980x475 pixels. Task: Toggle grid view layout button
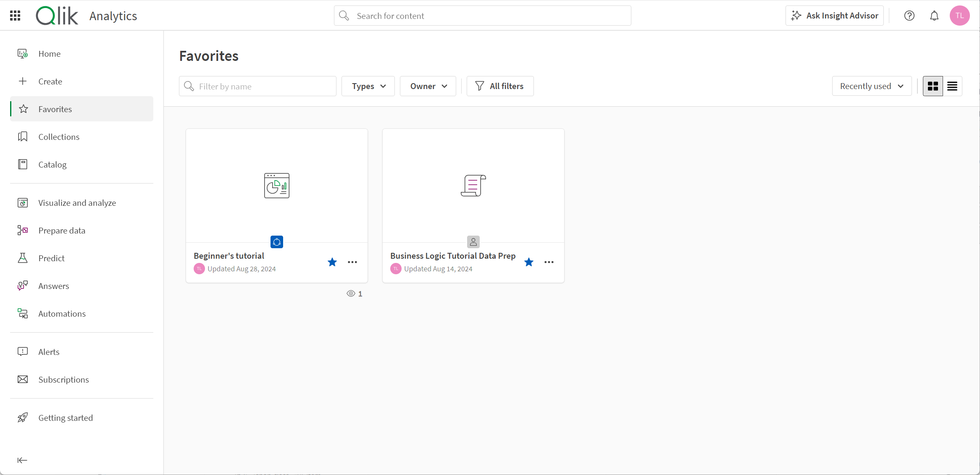coord(933,86)
